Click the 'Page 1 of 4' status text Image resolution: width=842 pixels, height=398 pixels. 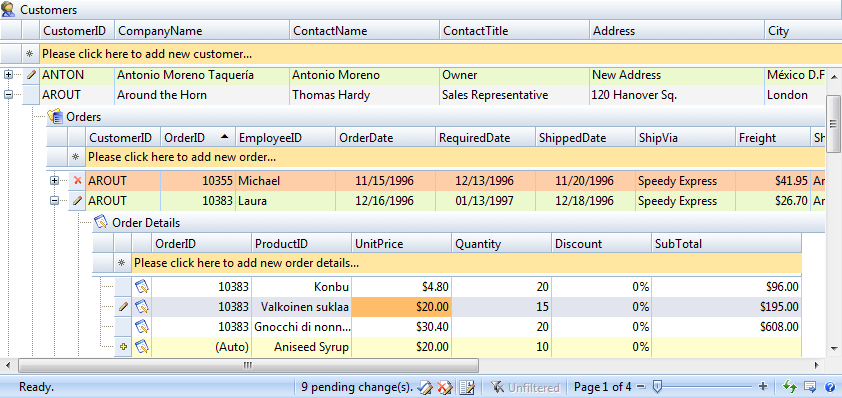pos(604,387)
